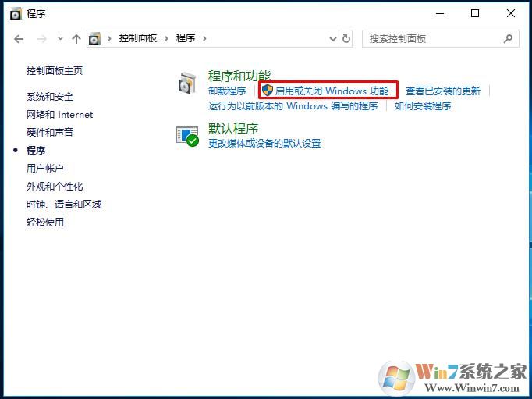Click 更改媒体或设备的默认设置
Viewport: 532px width, 399px height.
pyautogui.click(x=264, y=144)
